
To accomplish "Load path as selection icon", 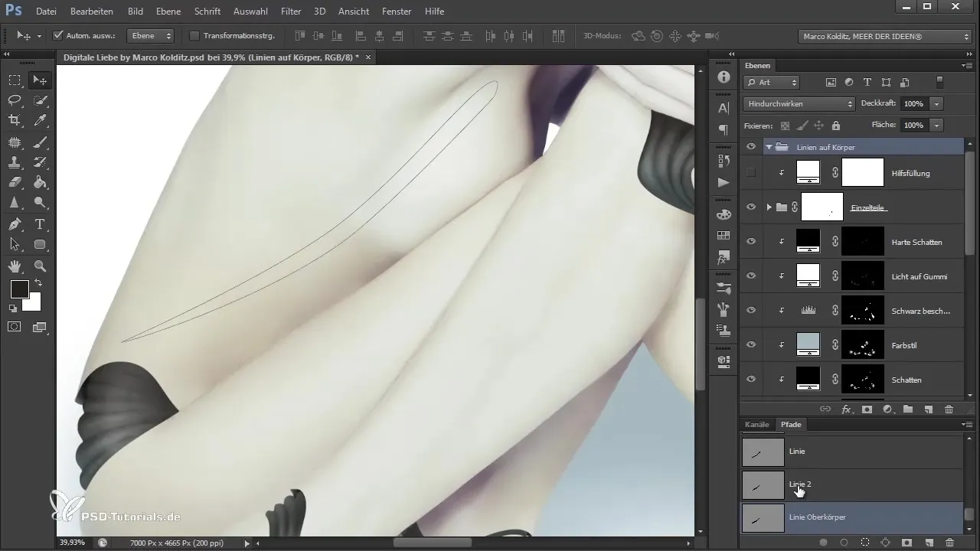I will pos(865,542).
